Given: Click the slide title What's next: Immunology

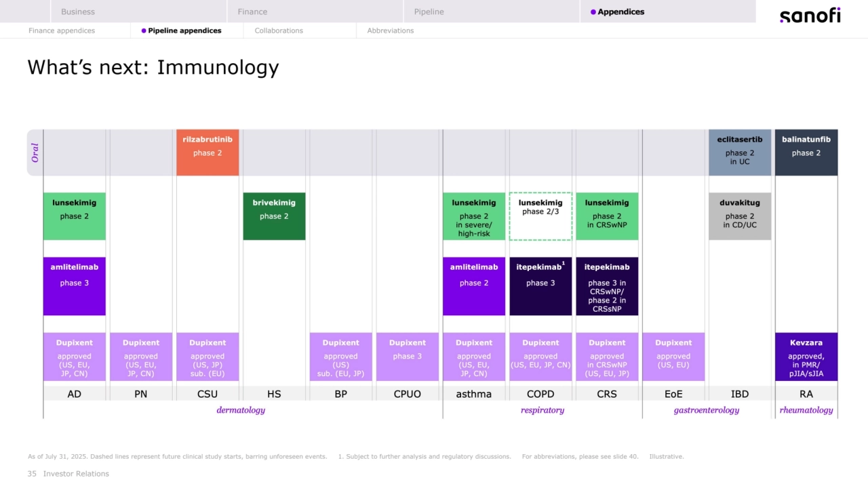Looking at the screenshot, I should [153, 67].
